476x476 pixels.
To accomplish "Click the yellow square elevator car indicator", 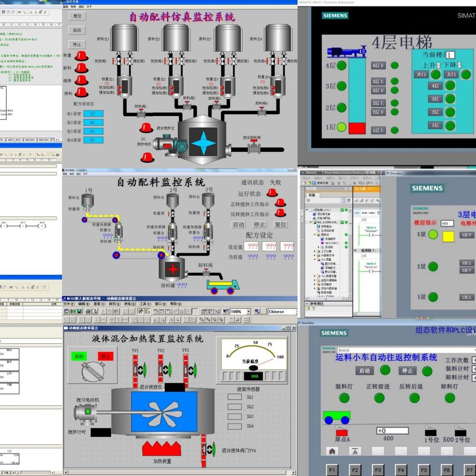I will click(448, 237).
